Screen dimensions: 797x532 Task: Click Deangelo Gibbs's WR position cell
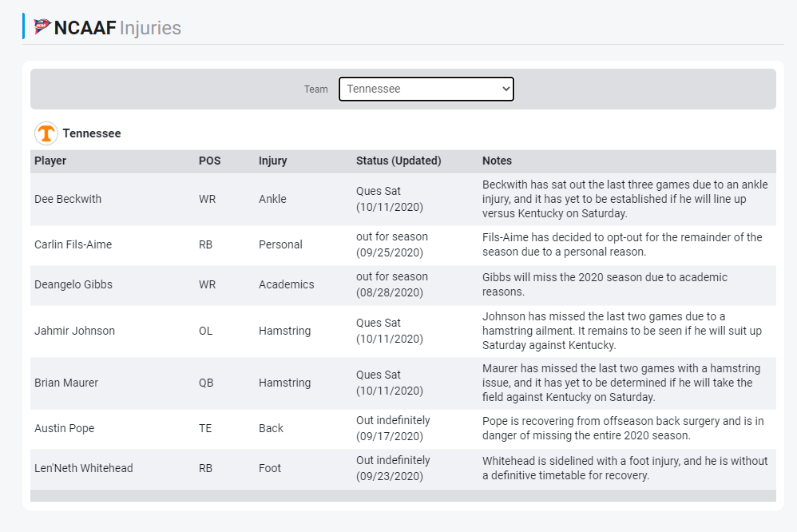click(207, 284)
